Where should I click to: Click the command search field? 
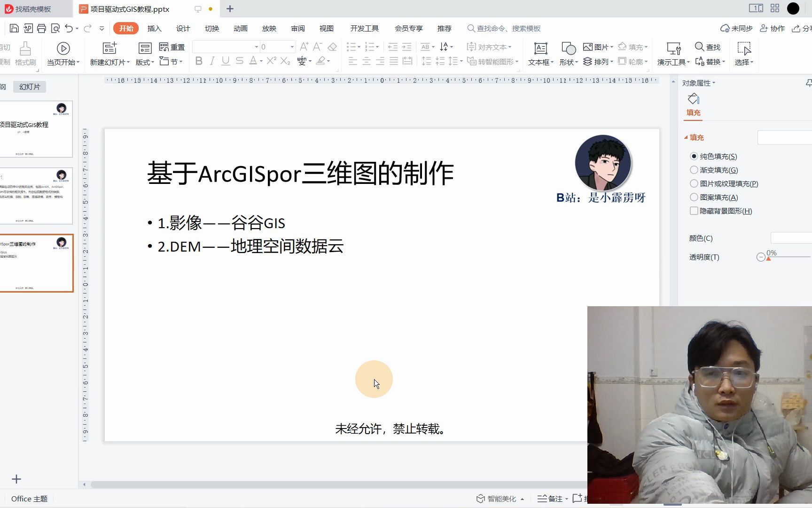pyautogui.click(x=504, y=28)
